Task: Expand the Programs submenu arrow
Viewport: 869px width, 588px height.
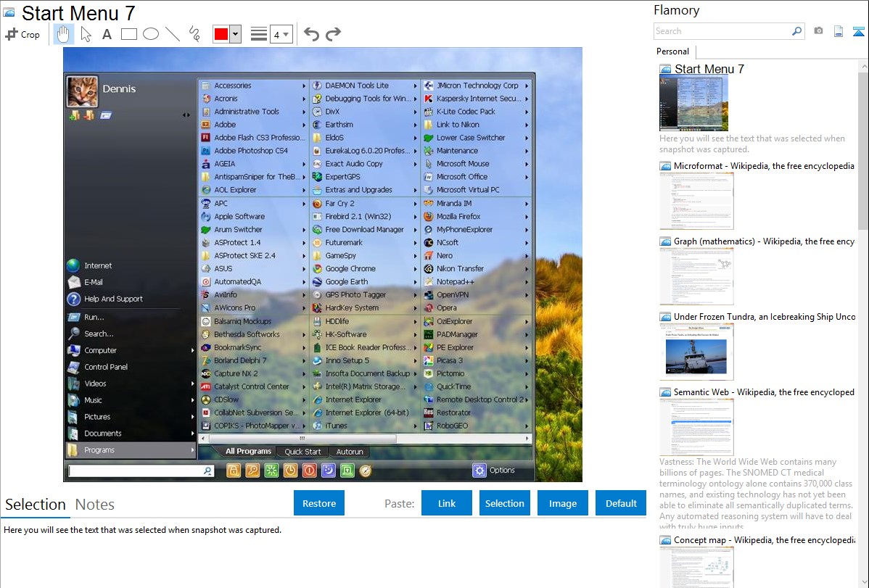Action: tap(192, 450)
